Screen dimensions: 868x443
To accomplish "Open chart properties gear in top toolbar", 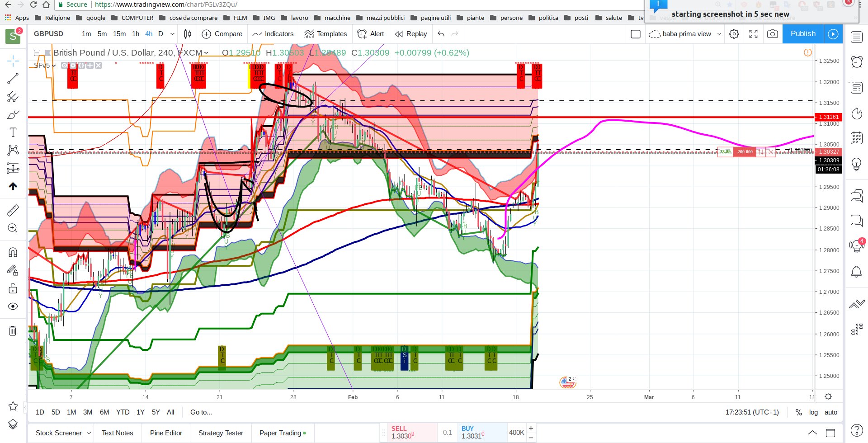I will point(734,34).
